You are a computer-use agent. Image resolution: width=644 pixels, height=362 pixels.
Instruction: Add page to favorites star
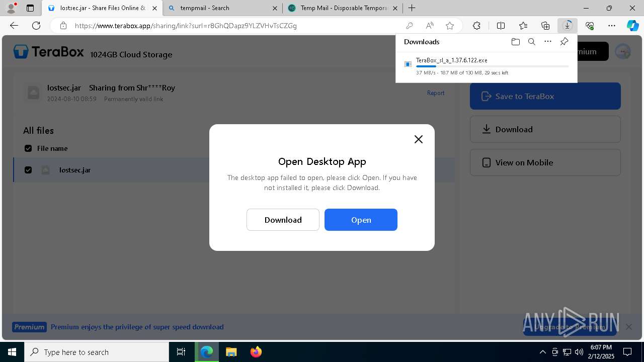pos(450,26)
